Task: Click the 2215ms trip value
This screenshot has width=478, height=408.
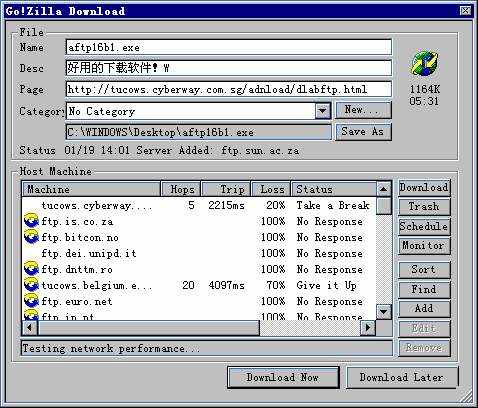Action: coord(226,205)
